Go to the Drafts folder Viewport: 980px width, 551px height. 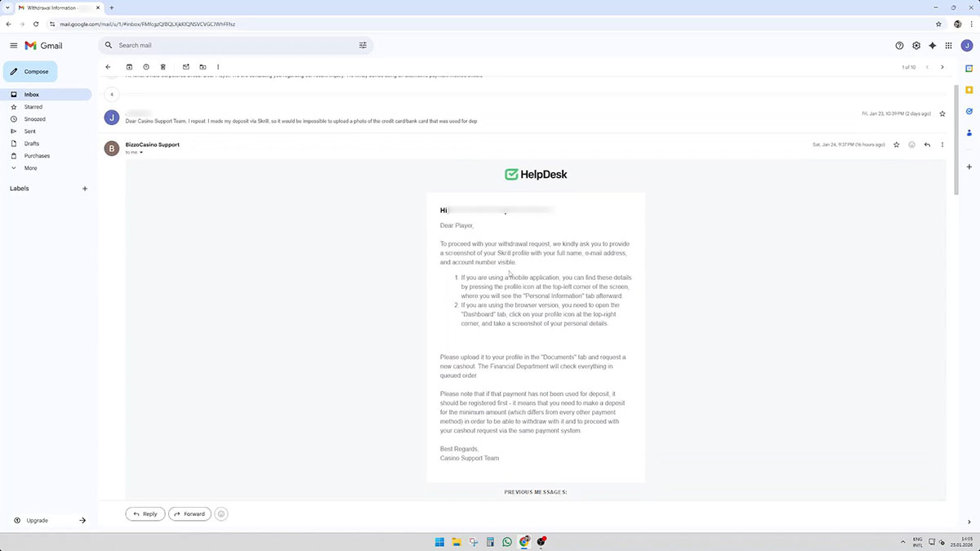32,144
